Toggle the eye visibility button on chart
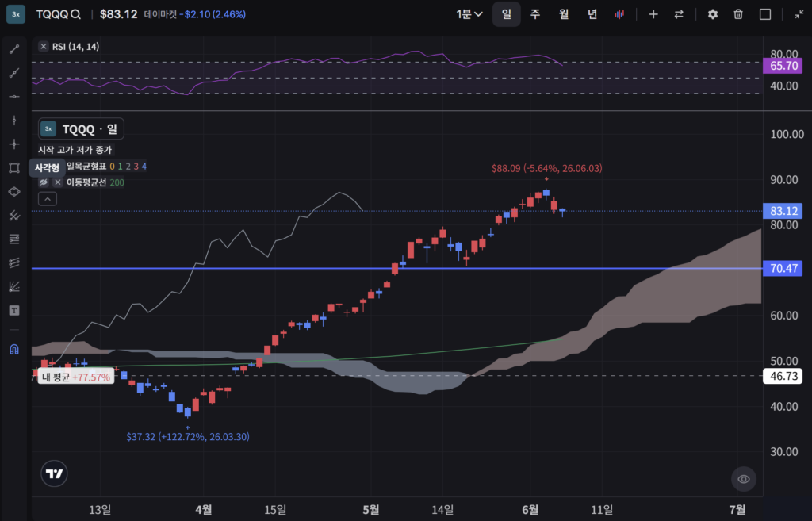Viewport: 812px width, 521px height. (x=744, y=479)
